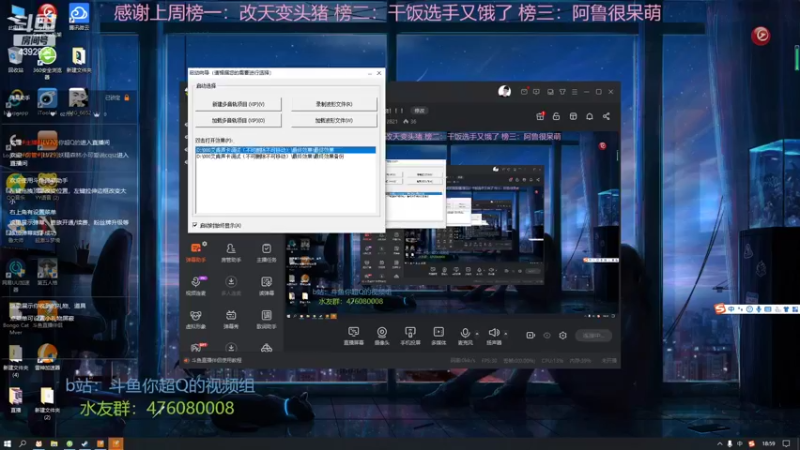Open the 房管助手 tool
The image size is (800, 450).
point(231,252)
